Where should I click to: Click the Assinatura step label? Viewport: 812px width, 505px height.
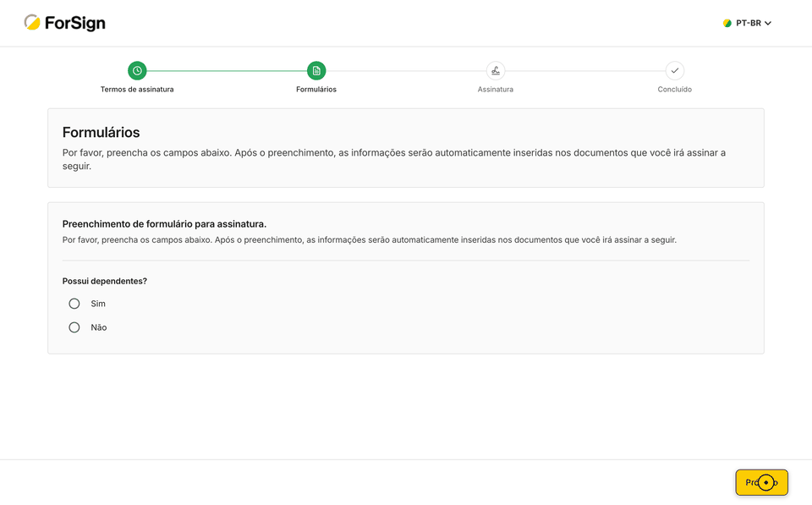point(496,89)
